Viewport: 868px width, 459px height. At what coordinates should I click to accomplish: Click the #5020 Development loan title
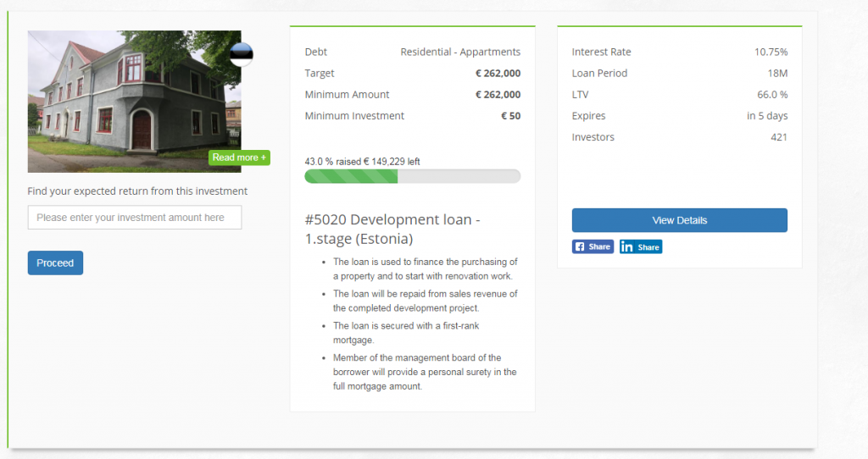click(x=392, y=229)
